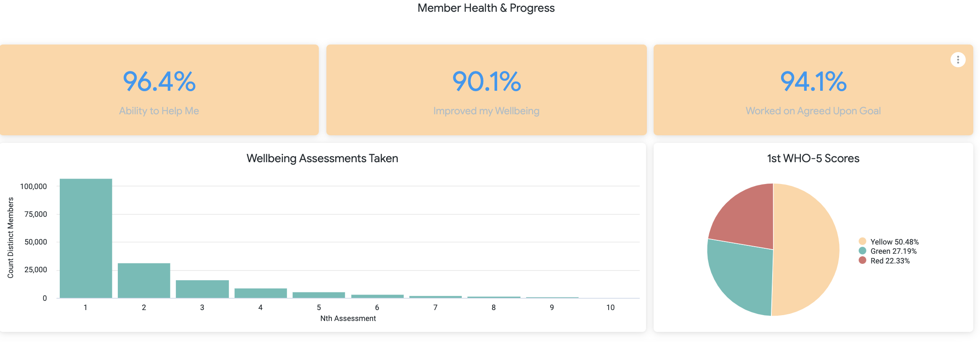980x342 pixels.
Task: Open the three-dot tile options menu
Action: point(958,60)
